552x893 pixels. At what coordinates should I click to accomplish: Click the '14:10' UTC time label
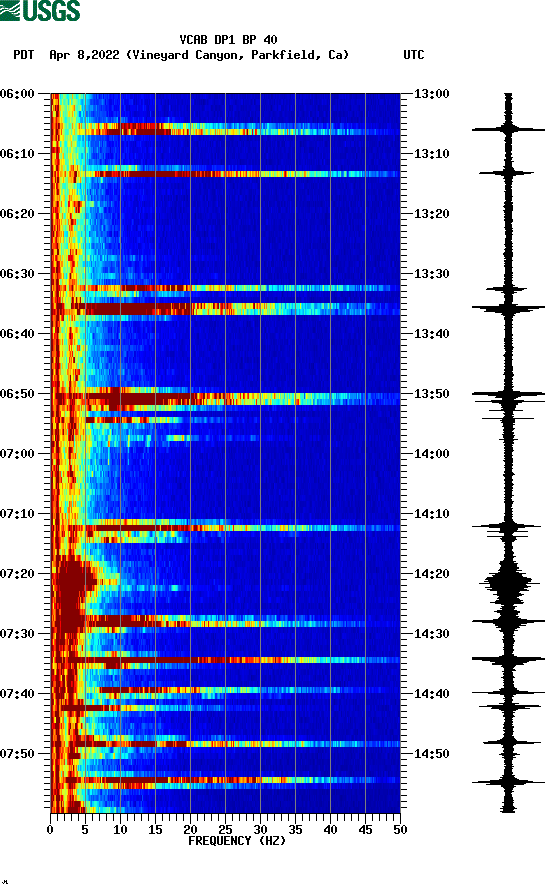(x=431, y=514)
